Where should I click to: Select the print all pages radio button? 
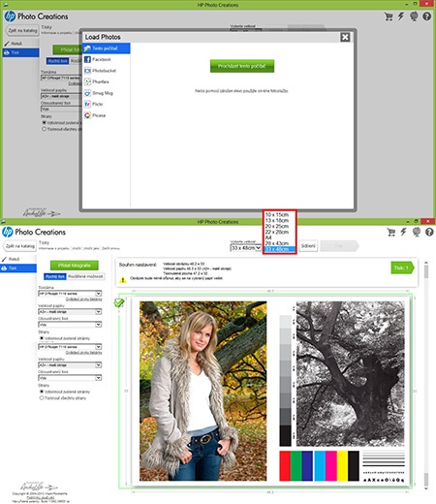42,398
